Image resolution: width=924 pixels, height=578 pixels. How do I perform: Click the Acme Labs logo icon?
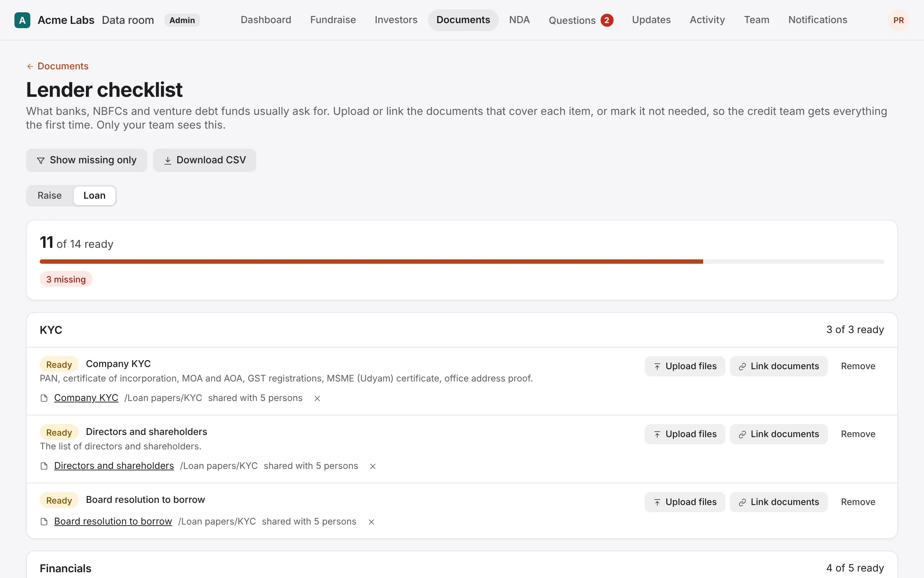pyautogui.click(x=22, y=20)
